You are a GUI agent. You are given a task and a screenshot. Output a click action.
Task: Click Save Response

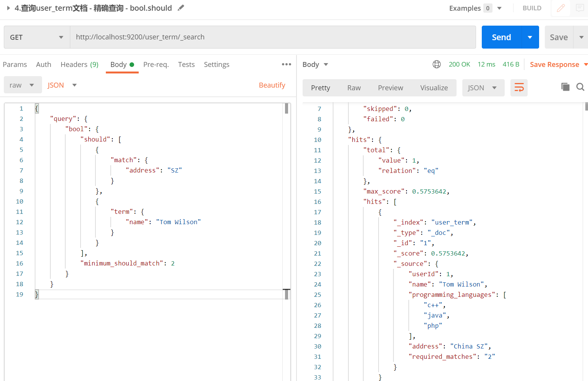(554, 65)
